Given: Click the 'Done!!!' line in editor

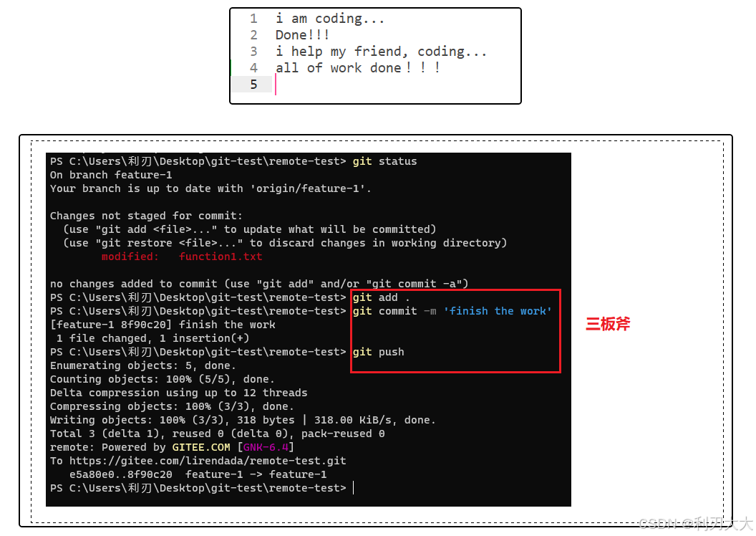Looking at the screenshot, I should (x=302, y=35).
